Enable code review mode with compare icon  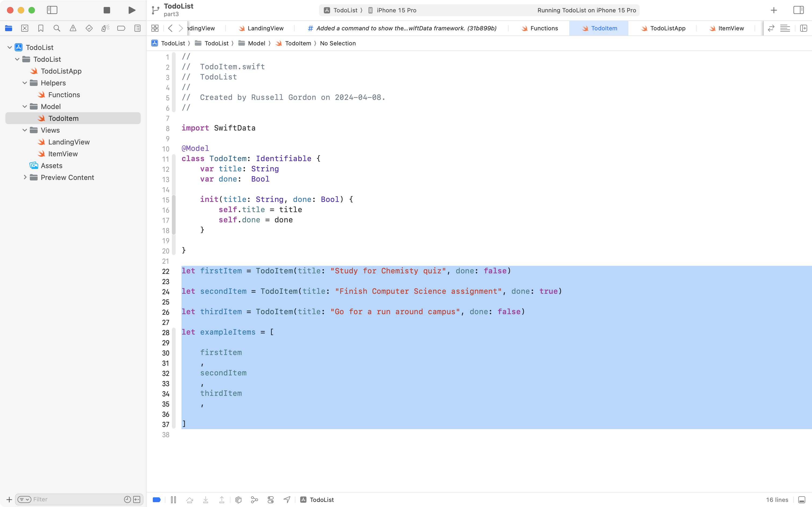[x=771, y=28]
